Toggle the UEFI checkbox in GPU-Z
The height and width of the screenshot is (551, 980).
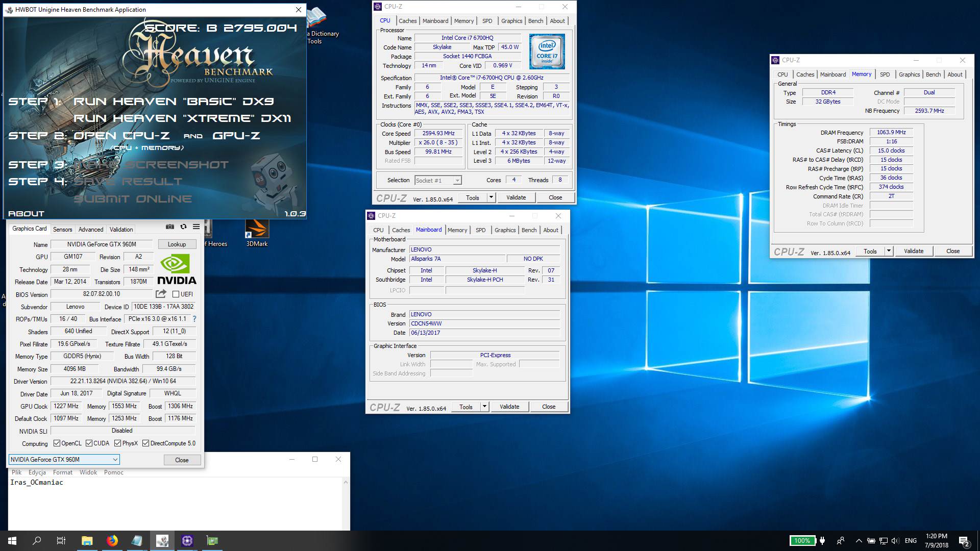coord(176,294)
